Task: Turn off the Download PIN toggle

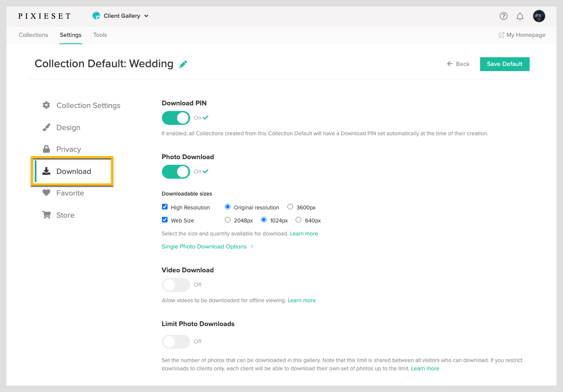Action: (176, 118)
